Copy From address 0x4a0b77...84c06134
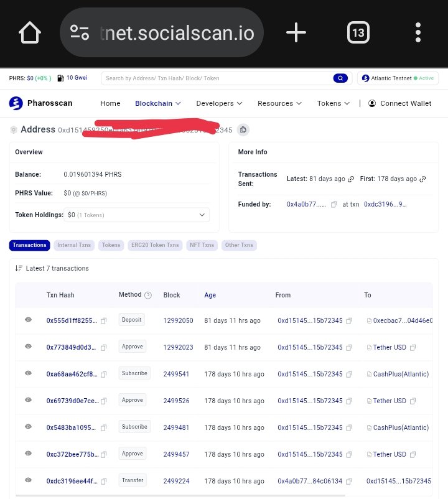This screenshot has width=448, height=499. [x=348, y=481]
